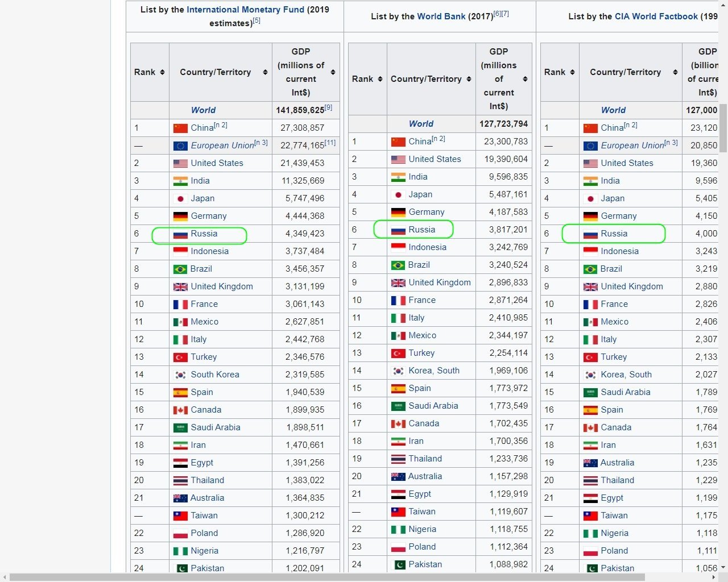Click the European Union flag in IMF table
This screenshot has width=728, height=582.
180,146
